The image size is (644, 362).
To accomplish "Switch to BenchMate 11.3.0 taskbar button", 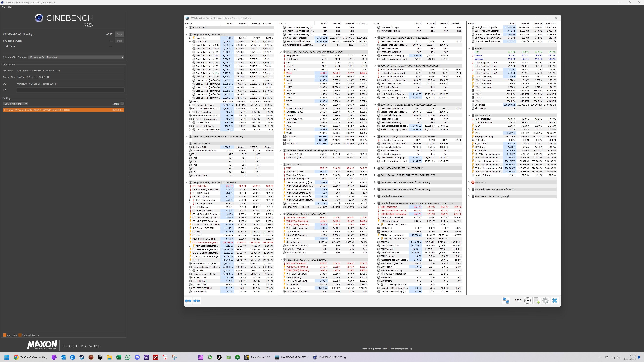I will pos(257,357).
